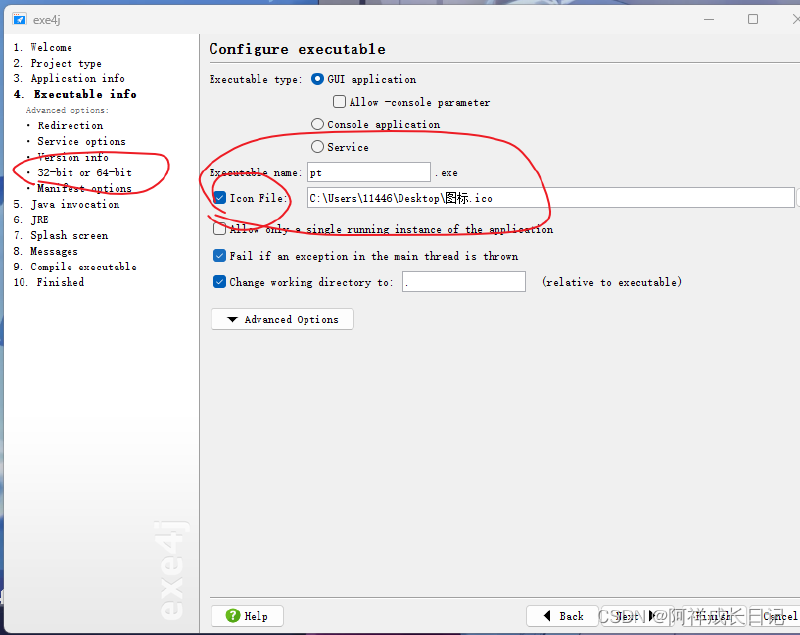This screenshot has width=800, height=635.
Task: Toggle Fail if exception in main thread checkbox
Action: coord(219,256)
